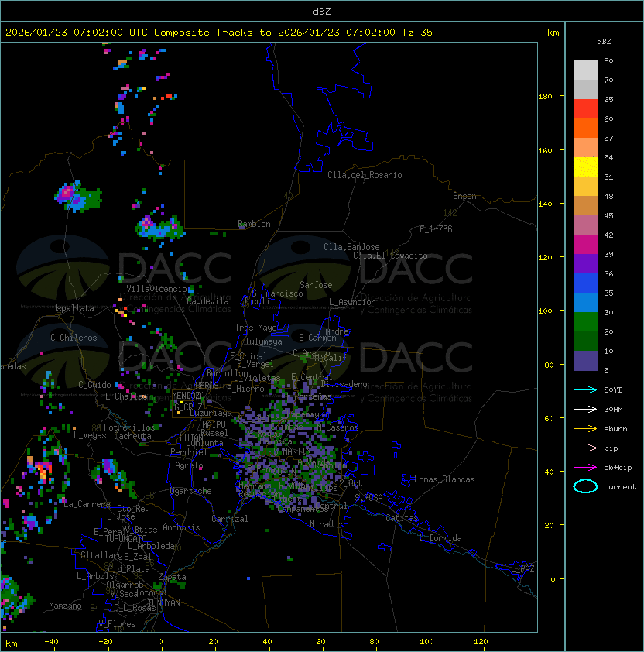Click the Tulumaya label

pos(264,341)
